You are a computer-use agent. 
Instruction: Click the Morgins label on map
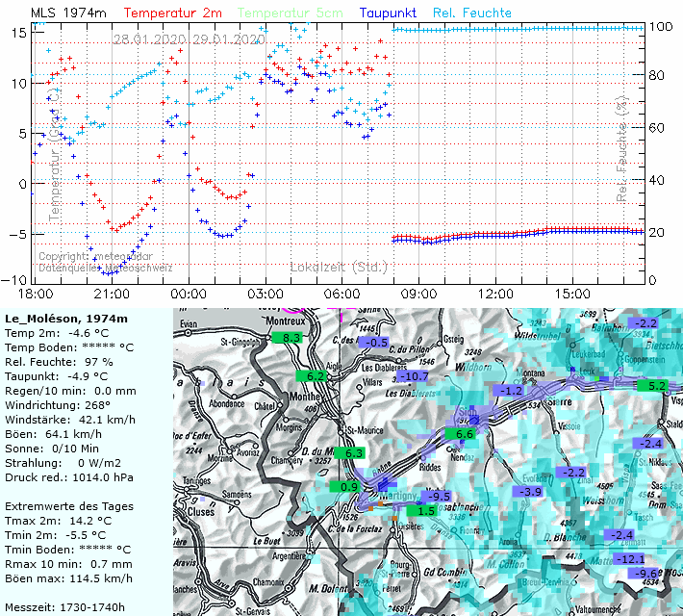(x=289, y=427)
